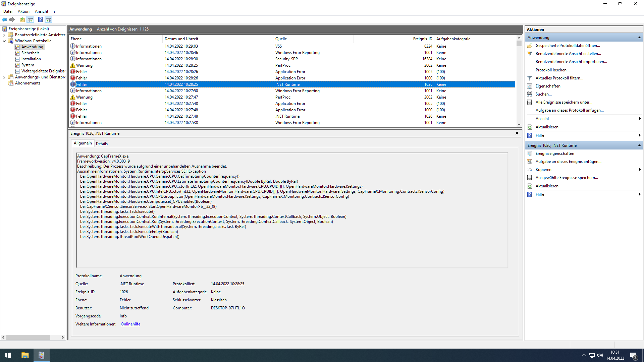Click the up-one-level folder toolbar icon
Image resolution: width=644 pixels, height=362 pixels.
(x=22, y=19)
